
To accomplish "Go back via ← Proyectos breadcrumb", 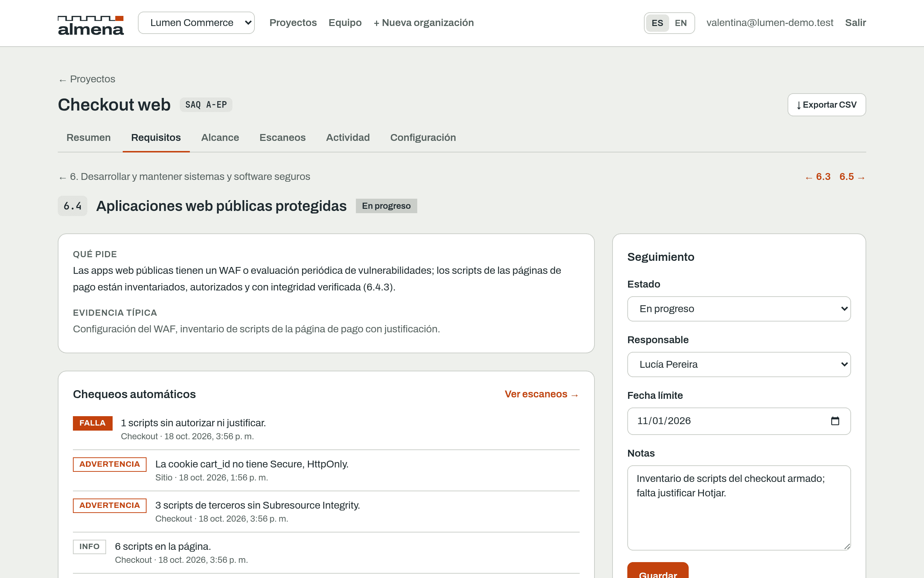I will click(87, 79).
